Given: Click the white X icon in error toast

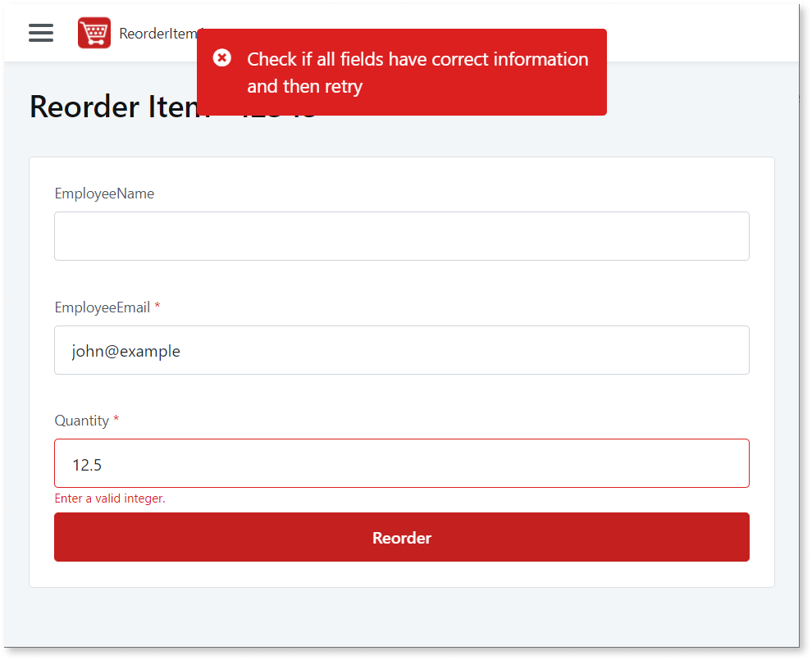Looking at the screenshot, I should click(x=221, y=58).
